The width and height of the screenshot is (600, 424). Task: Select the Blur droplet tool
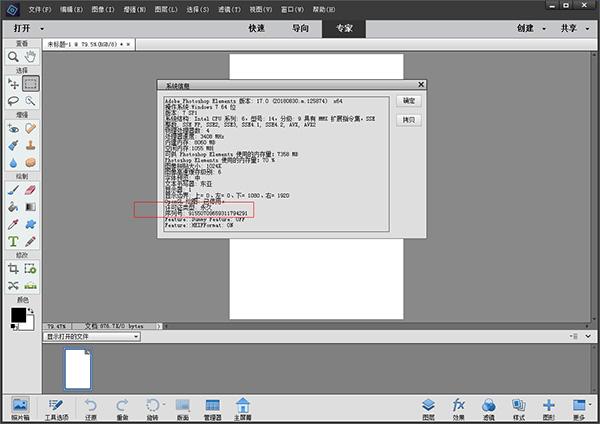click(x=13, y=163)
